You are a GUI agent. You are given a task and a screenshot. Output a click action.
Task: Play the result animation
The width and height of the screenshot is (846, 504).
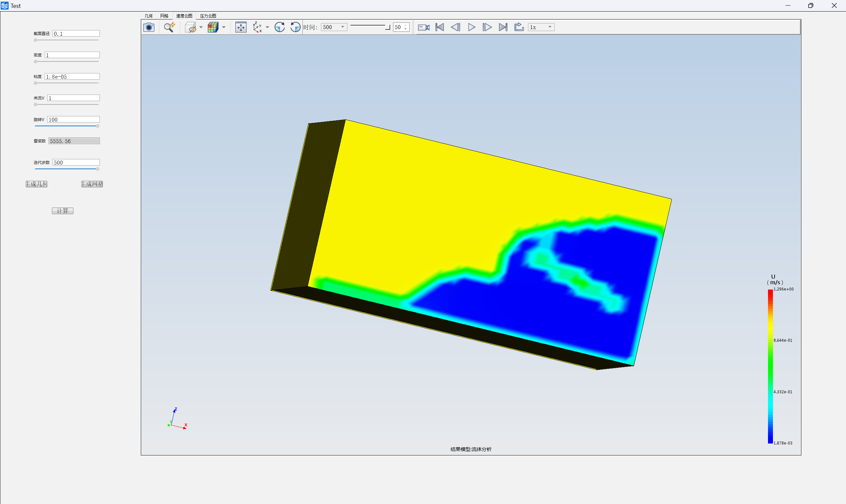[471, 27]
